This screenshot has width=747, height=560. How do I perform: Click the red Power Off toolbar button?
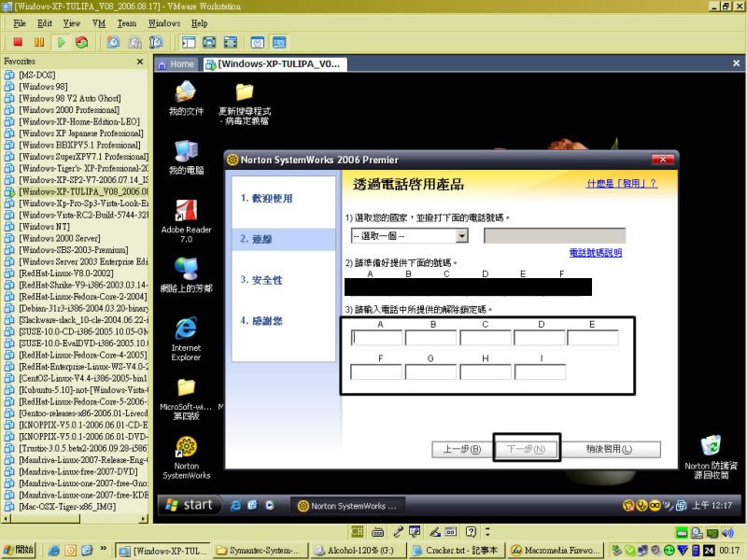[x=18, y=42]
